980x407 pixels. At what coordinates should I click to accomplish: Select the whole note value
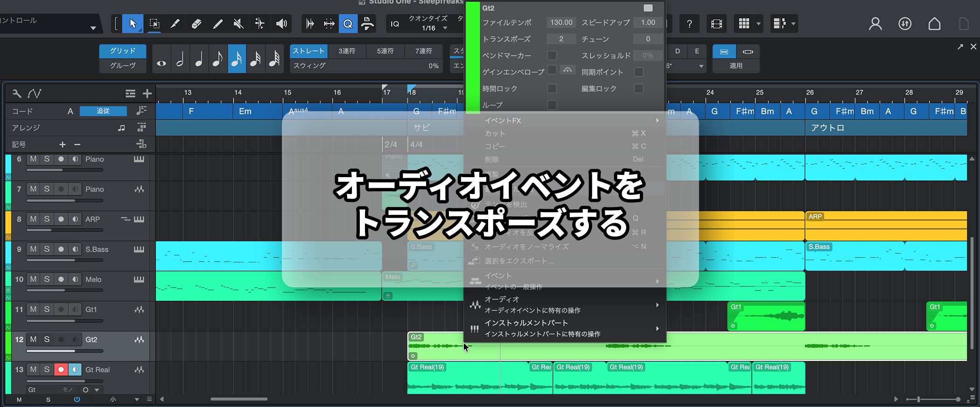point(161,59)
